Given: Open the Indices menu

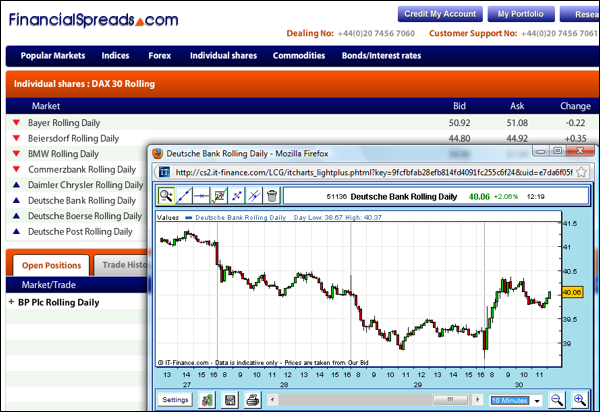Looking at the screenshot, I should [115, 56].
